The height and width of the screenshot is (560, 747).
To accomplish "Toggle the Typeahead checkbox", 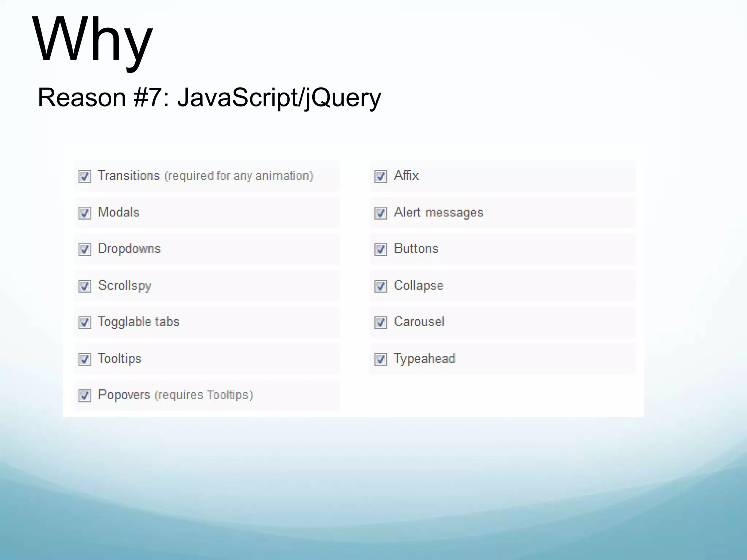I will tap(381, 359).
